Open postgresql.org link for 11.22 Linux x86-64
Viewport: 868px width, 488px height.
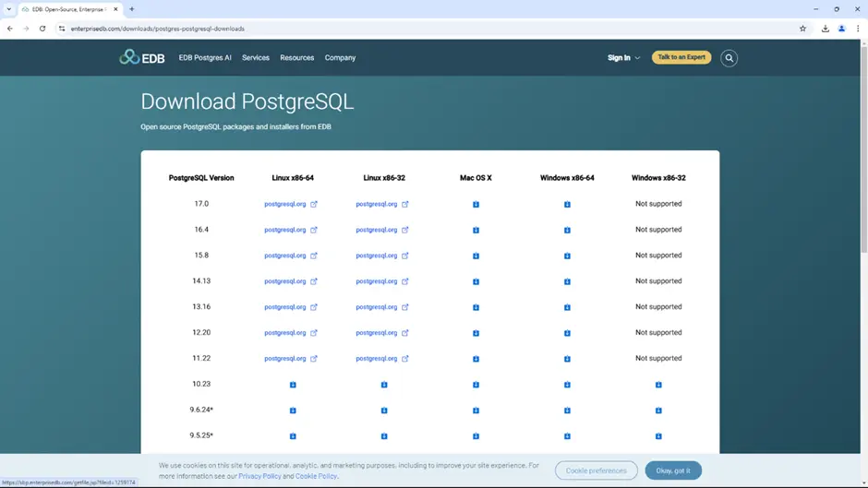tap(291, 359)
